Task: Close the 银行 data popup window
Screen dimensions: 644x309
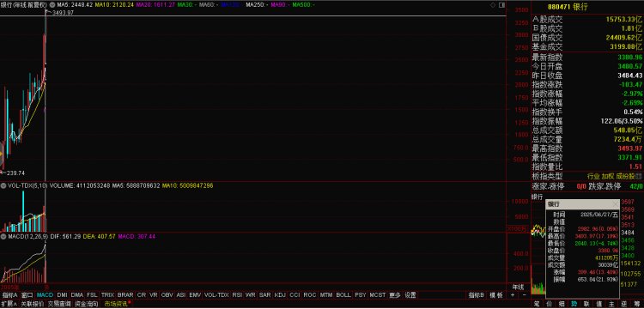Action: (x=615, y=204)
